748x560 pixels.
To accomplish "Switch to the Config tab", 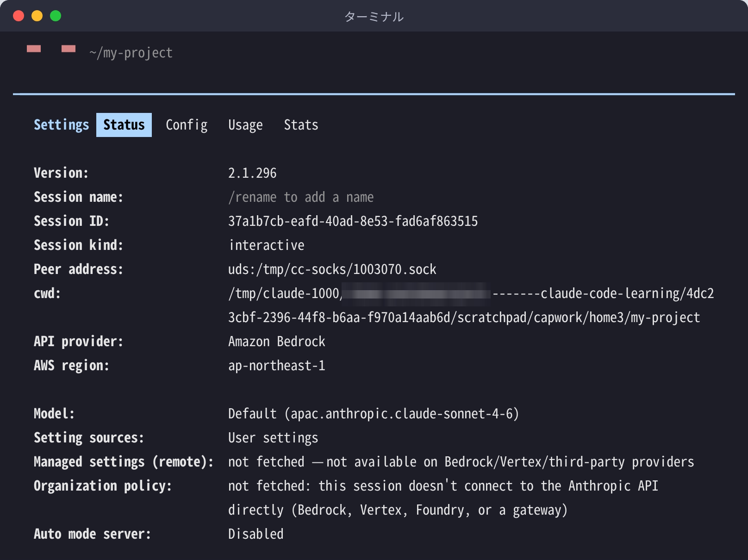I will [187, 125].
